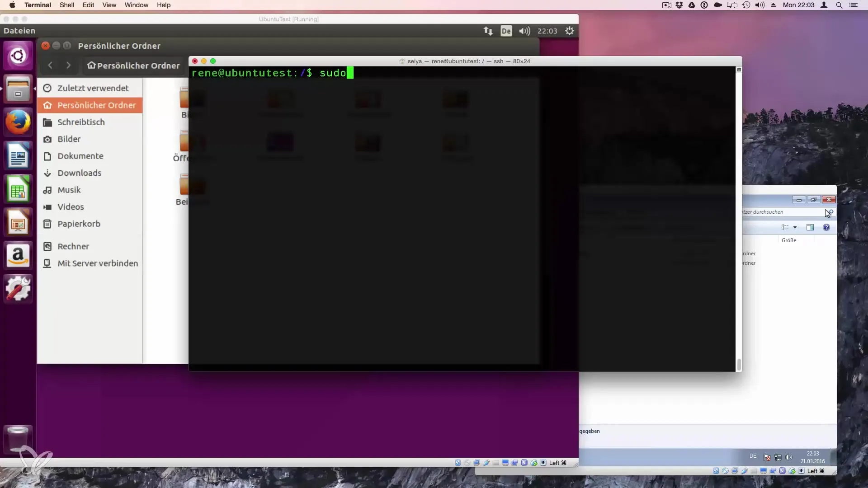The height and width of the screenshot is (488, 868).
Task: Launch LibreOffice Calc from the Ubuntu dock
Action: pyautogui.click(x=18, y=189)
